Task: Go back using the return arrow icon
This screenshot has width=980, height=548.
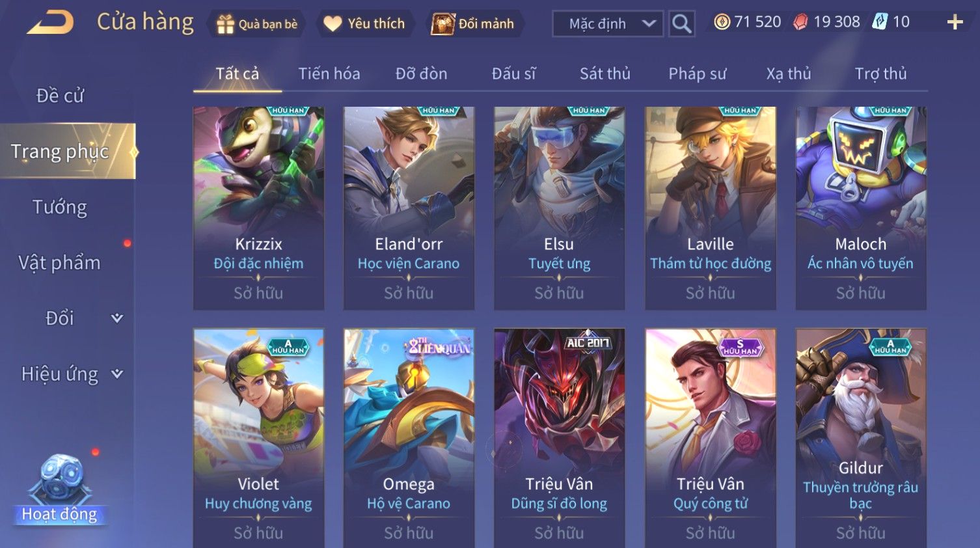Action: 50,23
